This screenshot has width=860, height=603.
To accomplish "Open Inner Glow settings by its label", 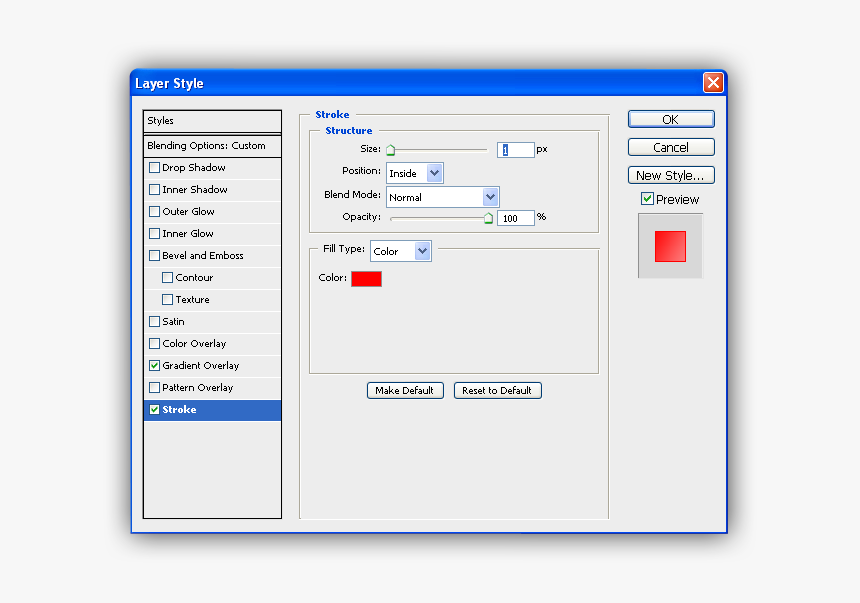I will pyautogui.click(x=188, y=233).
